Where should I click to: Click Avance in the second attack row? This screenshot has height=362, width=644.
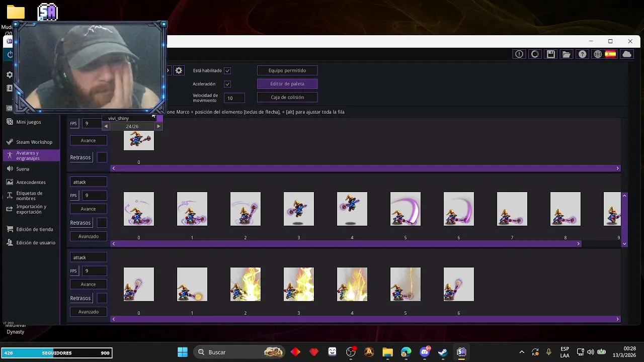[88, 284]
